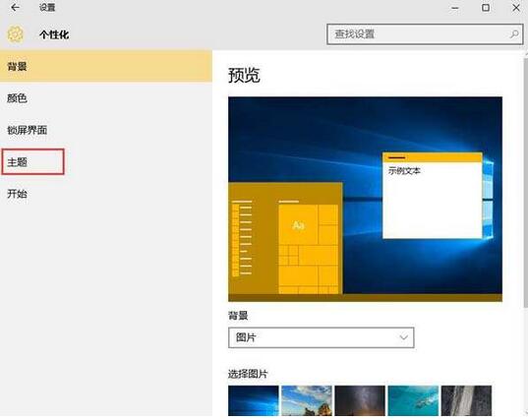The width and height of the screenshot is (528, 420).
Task: Click the 选择图片 label
Action: coord(248,374)
